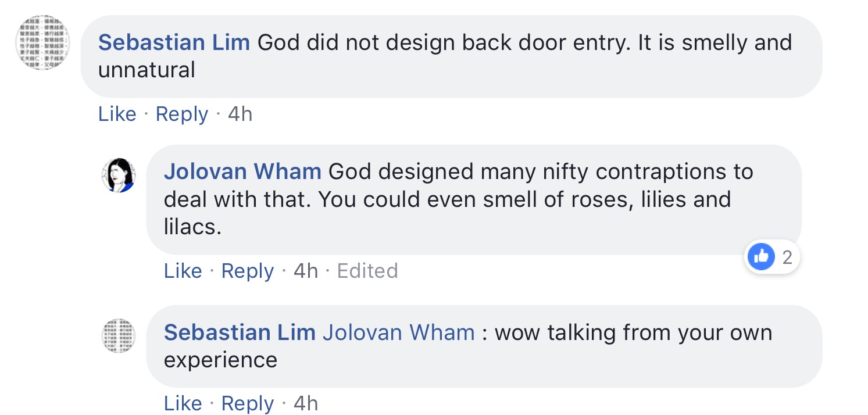Viewport: 868px width, 415px height.
Task: Click the 4h timestamp under the last reply
Action: click(306, 403)
